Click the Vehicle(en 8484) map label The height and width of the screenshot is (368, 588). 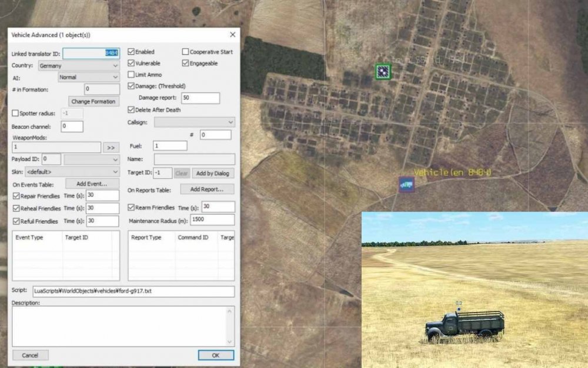[x=452, y=173]
